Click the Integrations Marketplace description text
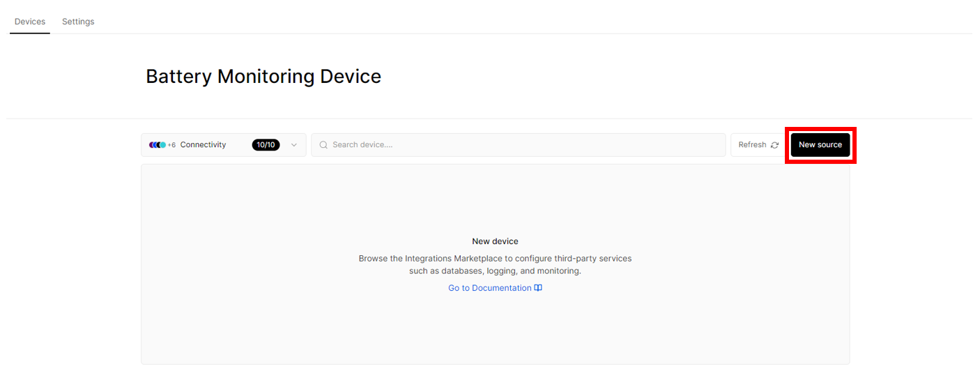 (495, 264)
